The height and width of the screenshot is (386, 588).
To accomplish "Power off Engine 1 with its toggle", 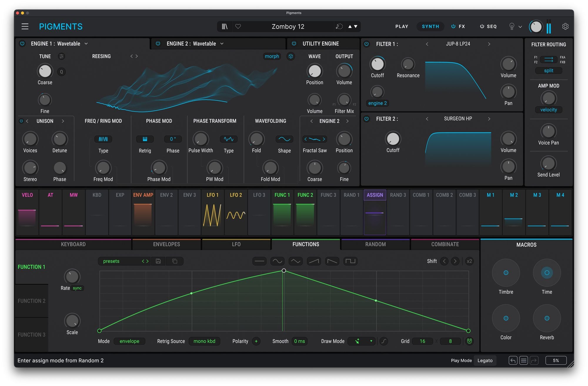I will point(22,44).
